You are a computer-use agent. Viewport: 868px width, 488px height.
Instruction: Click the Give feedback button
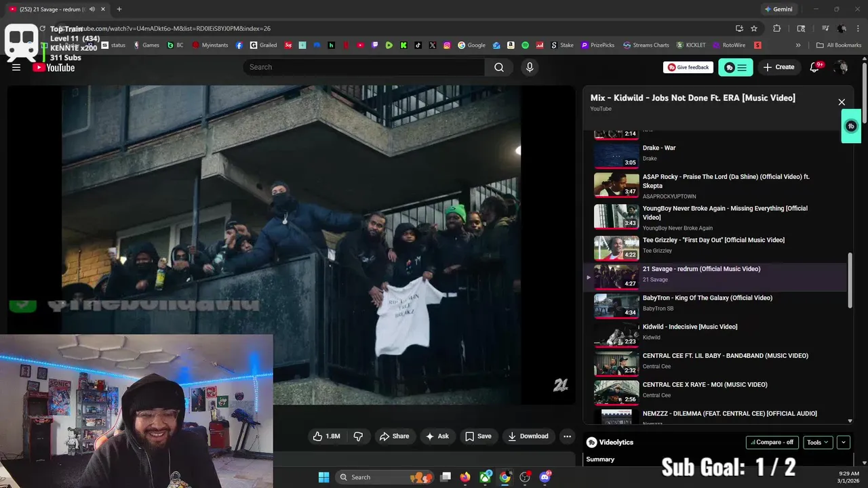coord(688,67)
